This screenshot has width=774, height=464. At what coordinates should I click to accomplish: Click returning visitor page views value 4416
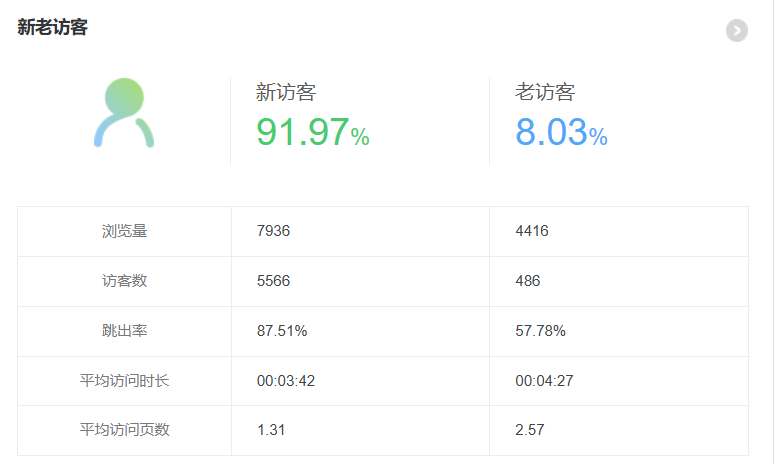[532, 231]
